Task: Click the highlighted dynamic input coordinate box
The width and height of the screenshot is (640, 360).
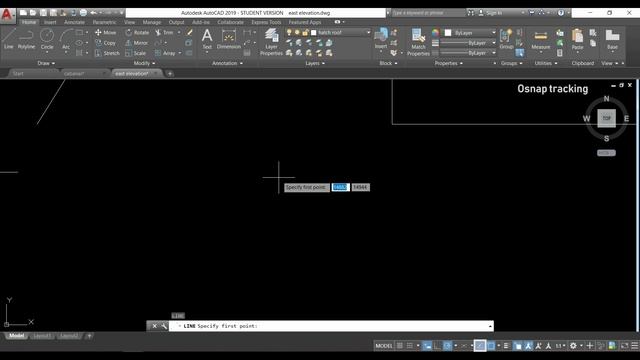Action: pos(340,187)
